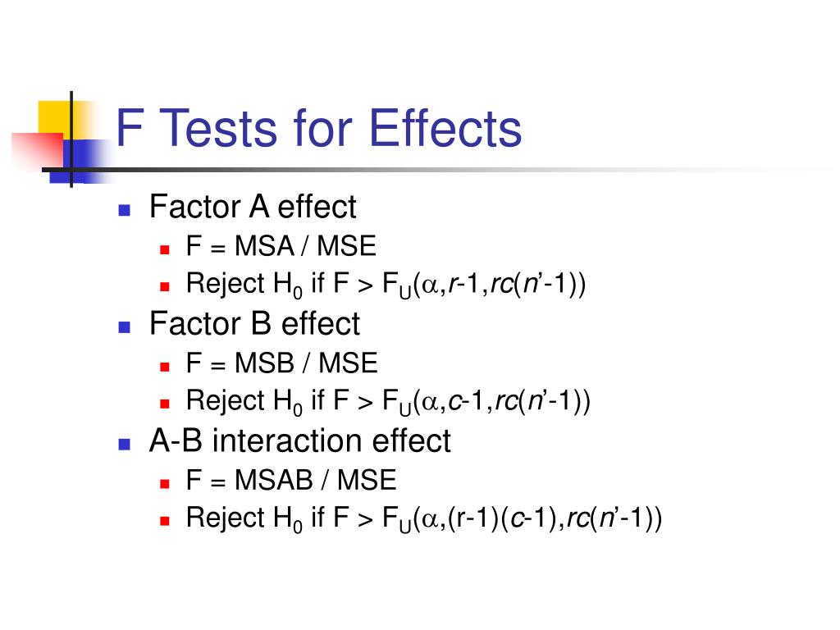840x630 pixels.
Task: Click the blue bullet beside A-B interaction effect
Action: point(125,444)
